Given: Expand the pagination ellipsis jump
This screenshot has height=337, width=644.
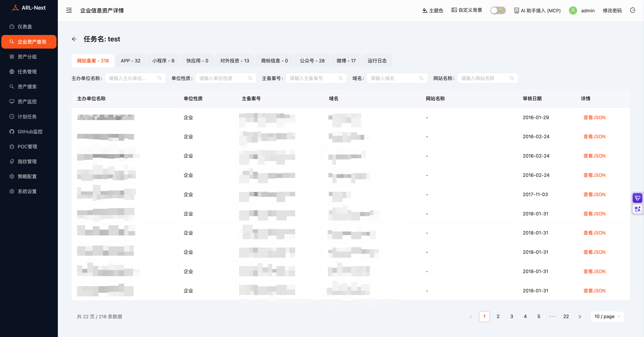Looking at the screenshot, I should 553,317.
